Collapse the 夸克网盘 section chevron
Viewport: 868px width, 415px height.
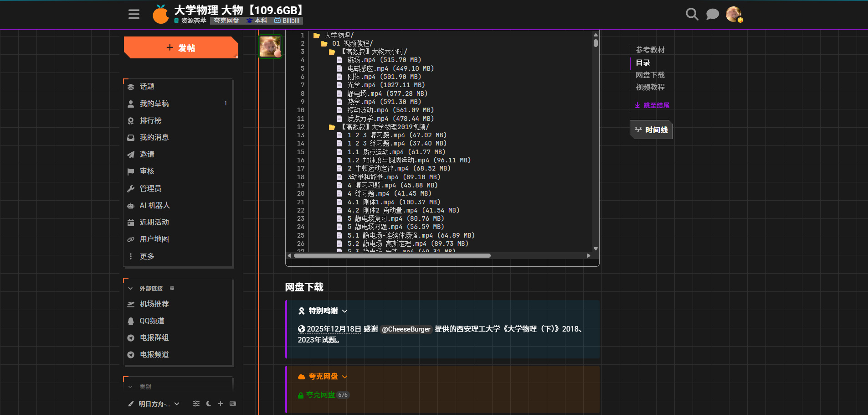(344, 377)
